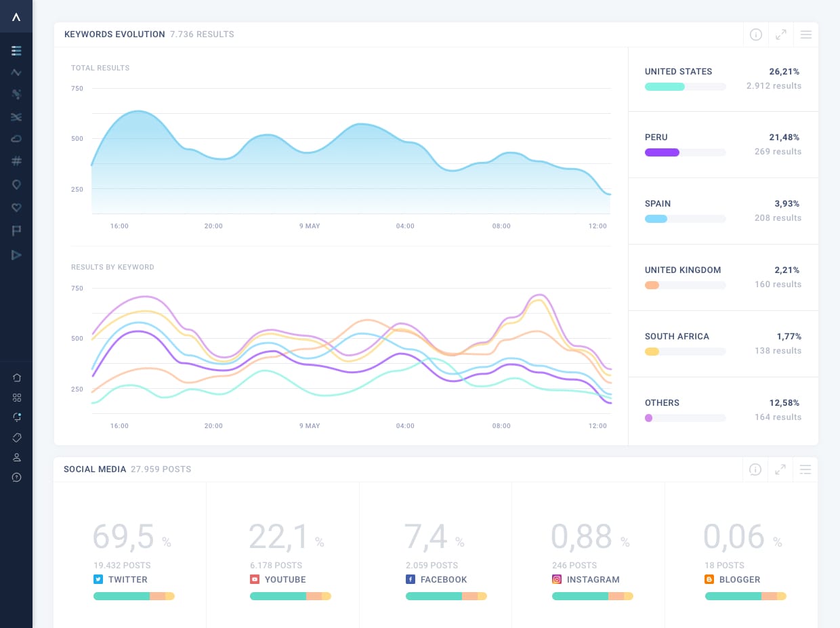
Task: Expand the Social Media panel to fullscreen
Action: click(x=780, y=469)
